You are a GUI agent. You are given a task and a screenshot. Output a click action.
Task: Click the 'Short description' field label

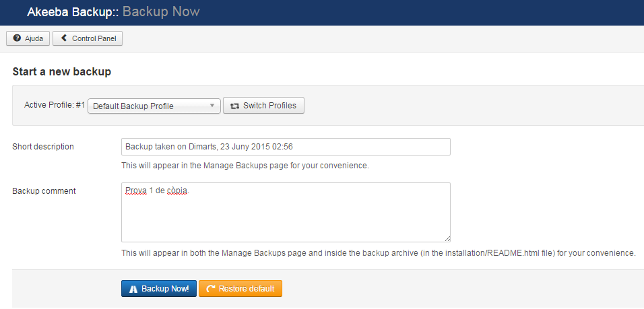point(43,147)
